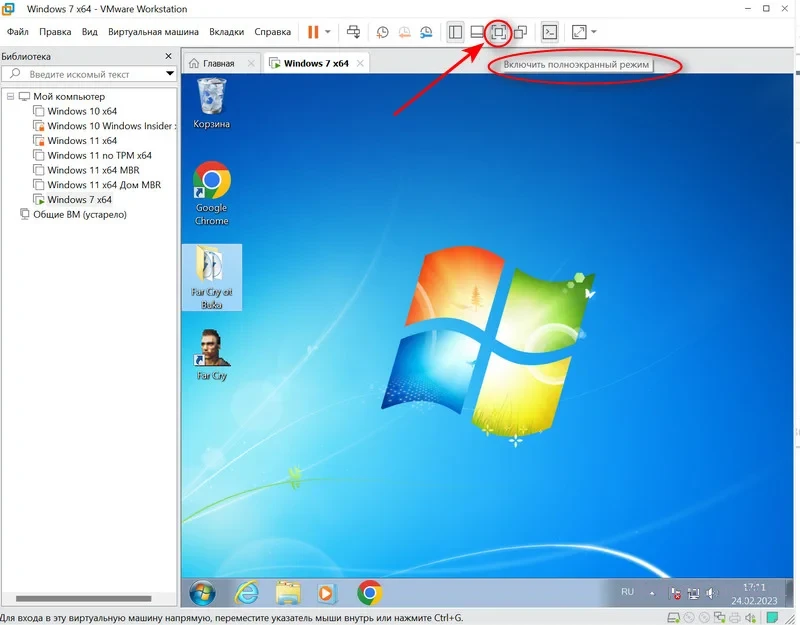Screen dimensions: 800x625
Task: Click the hard disk status icon
Action: point(673,618)
